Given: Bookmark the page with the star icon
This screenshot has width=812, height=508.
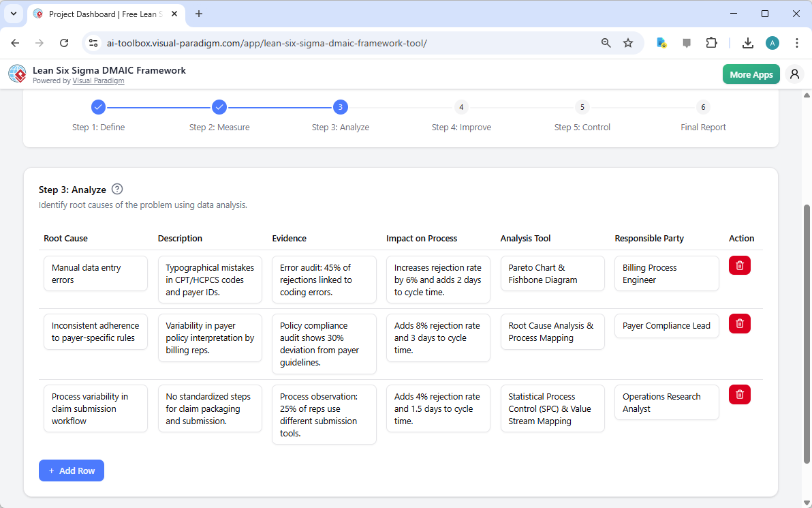Looking at the screenshot, I should coord(627,42).
